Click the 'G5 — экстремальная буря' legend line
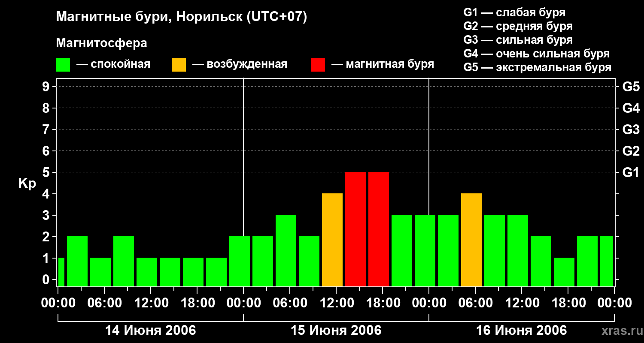Image resolution: width=644 pixels, height=343 pixels. [537, 67]
